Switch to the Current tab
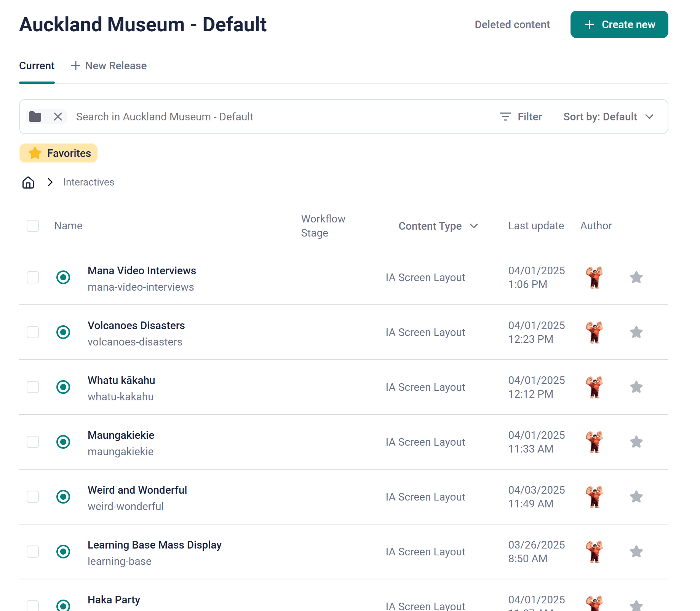This screenshot has width=700, height=611. [37, 66]
